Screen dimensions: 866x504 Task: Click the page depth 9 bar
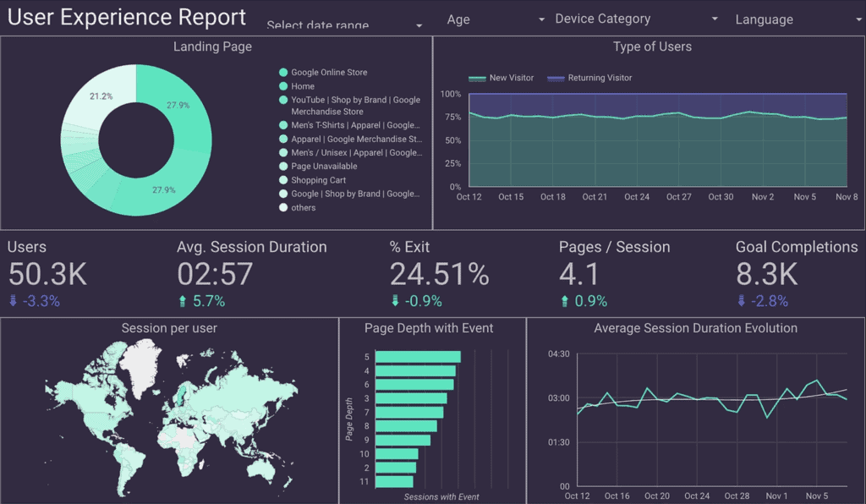pyautogui.click(x=403, y=440)
